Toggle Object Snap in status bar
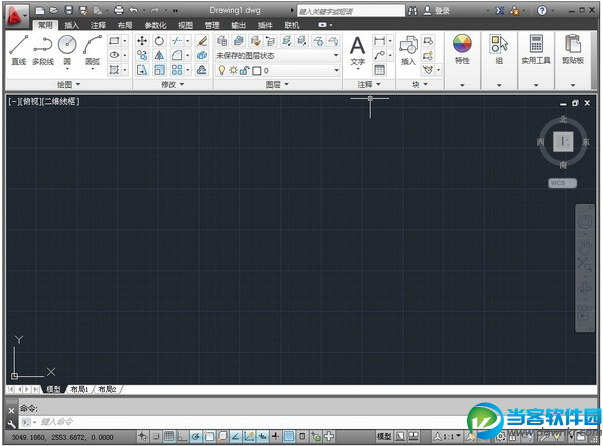Viewport: 603px width, 446px height. (x=209, y=436)
